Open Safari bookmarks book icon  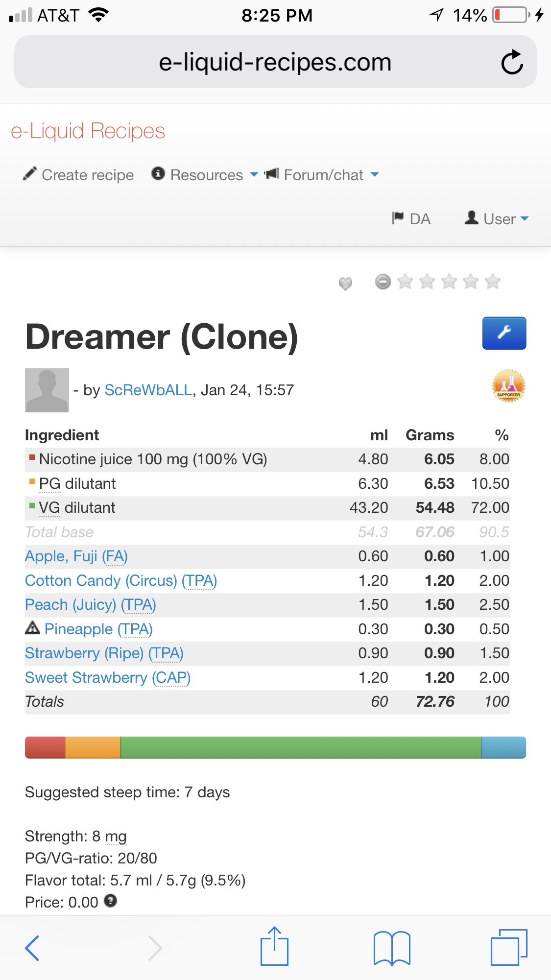[x=391, y=948]
